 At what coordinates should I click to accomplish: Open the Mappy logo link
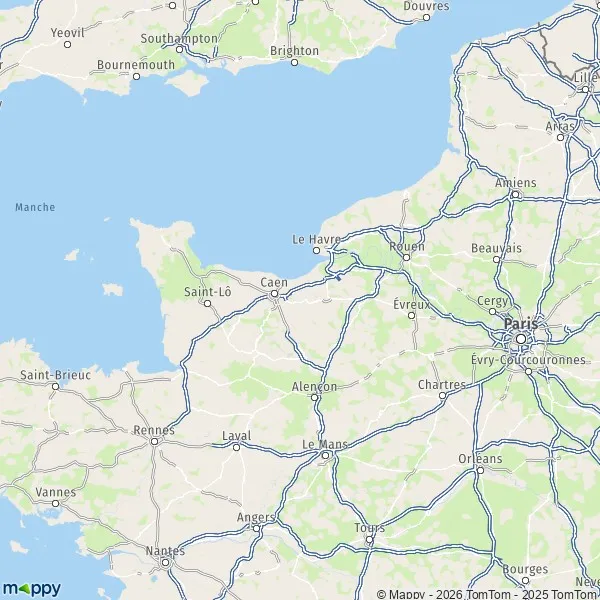pyautogui.click(x=31, y=588)
